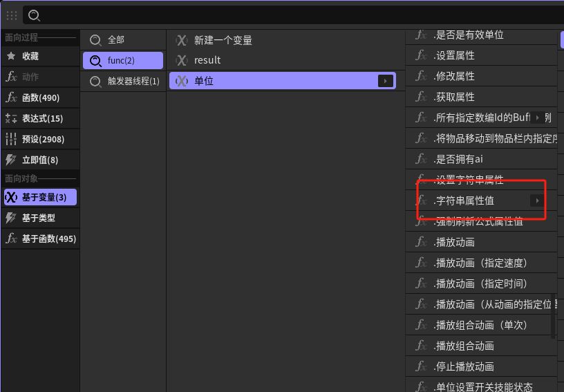Open the 表达式(15) category
Viewport: 564px width, 392px height.
click(x=40, y=118)
